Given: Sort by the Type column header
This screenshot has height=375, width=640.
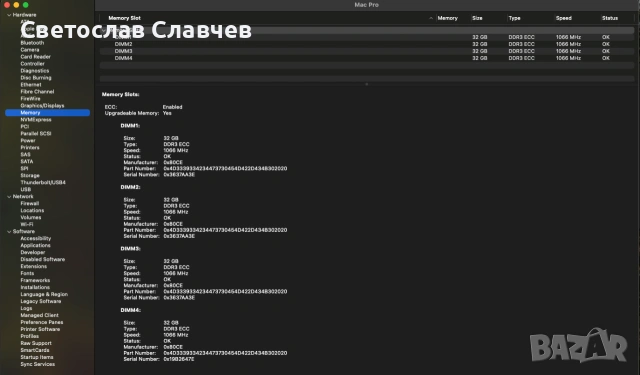Looking at the screenshot, I should coord(514,18).
